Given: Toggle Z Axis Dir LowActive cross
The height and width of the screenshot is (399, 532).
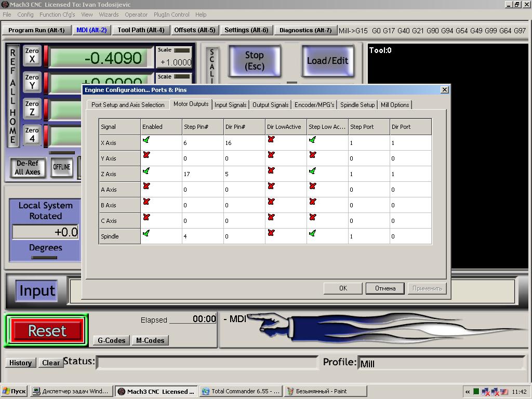Looking at the screenshot, I should point(271,170).
